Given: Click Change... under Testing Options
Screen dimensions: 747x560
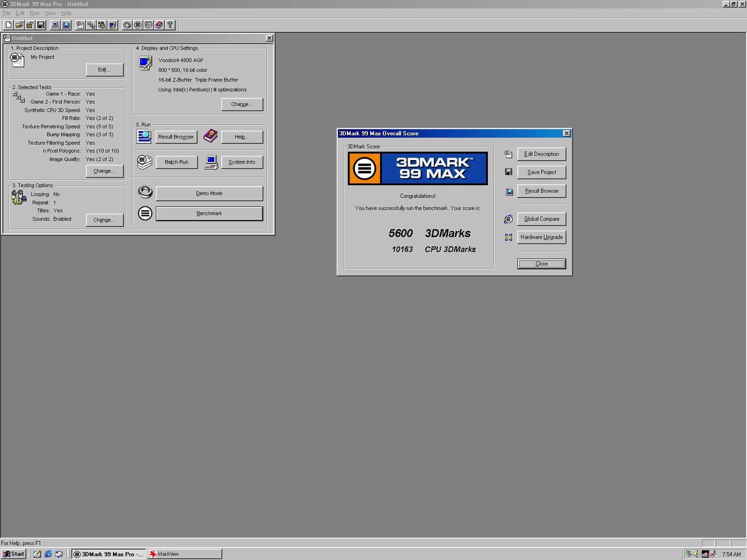Looking at the screenshot, I should (105, 220).
